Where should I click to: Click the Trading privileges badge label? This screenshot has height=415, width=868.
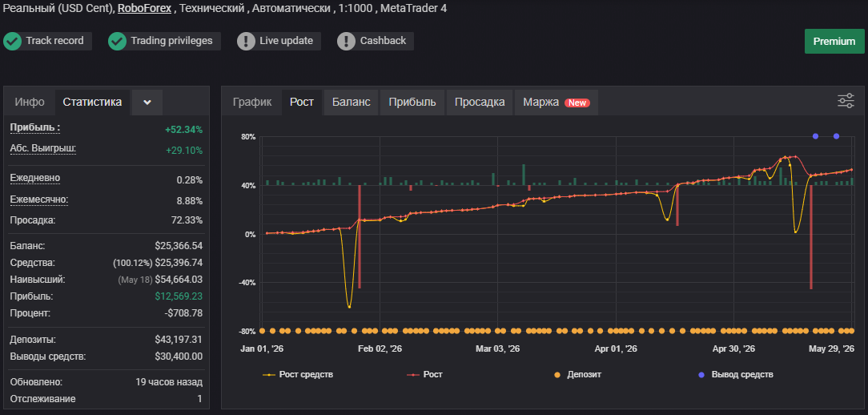[171, 41]
